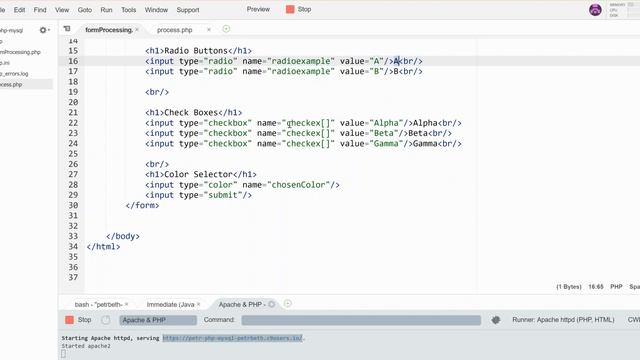Click the "Started apache2" console output line

pos(86,346)
